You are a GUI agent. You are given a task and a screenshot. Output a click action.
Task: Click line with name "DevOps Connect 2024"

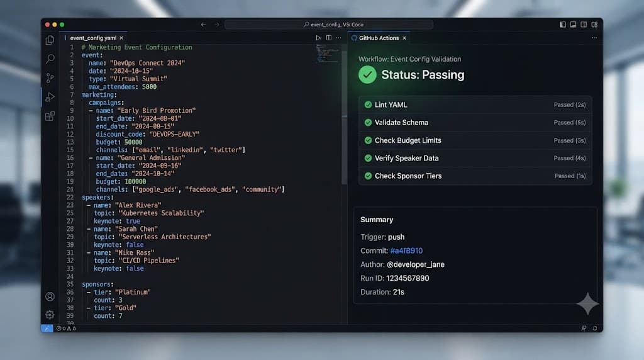pyautogui.click(x=136, y=63)
